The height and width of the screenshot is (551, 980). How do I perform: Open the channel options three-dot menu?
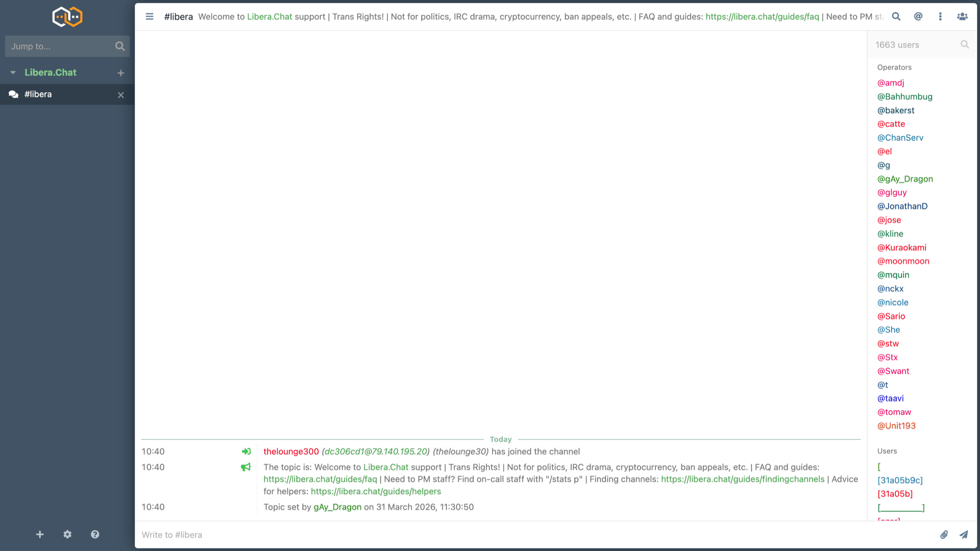(940, 16)
